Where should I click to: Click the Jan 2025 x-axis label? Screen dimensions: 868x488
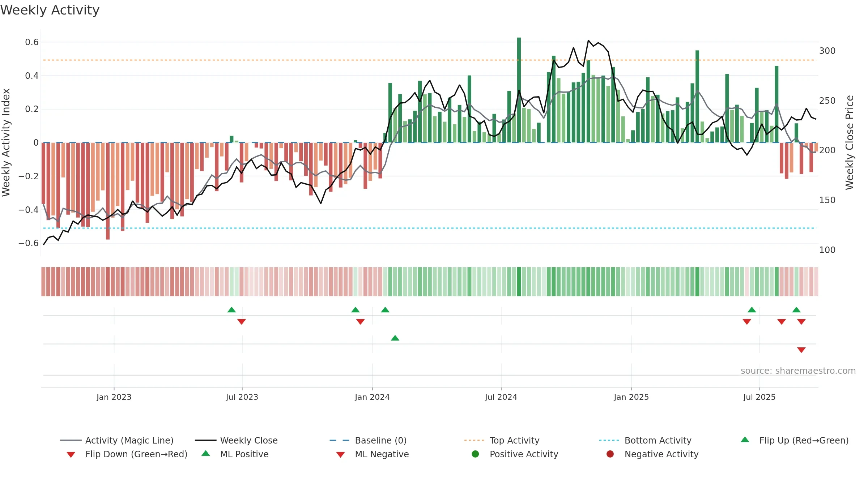click(631, 397)
